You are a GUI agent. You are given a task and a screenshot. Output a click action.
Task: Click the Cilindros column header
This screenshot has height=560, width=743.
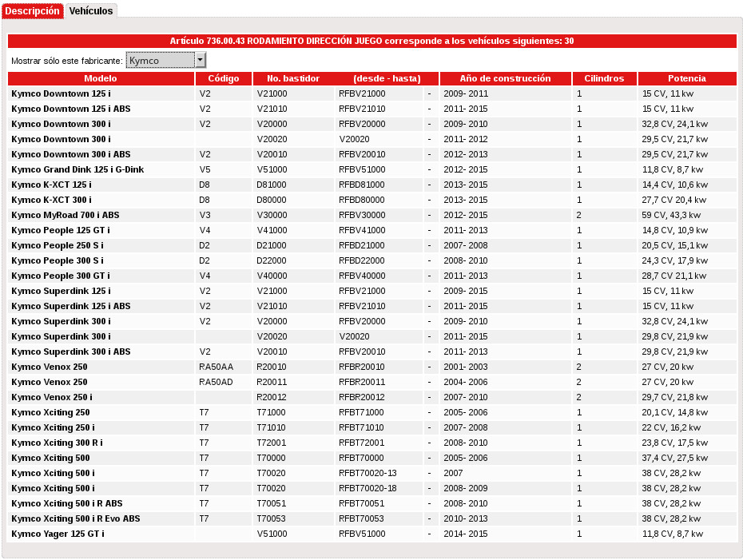pyautogui.click(x=604, y=78)
